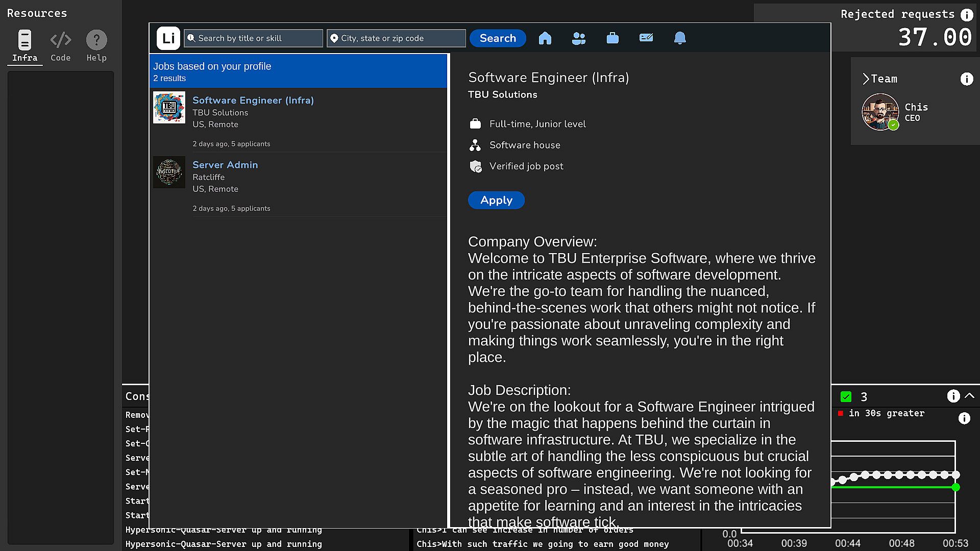Click the Team panel info icon
The image size is (980, 551).
coord(967,79)
